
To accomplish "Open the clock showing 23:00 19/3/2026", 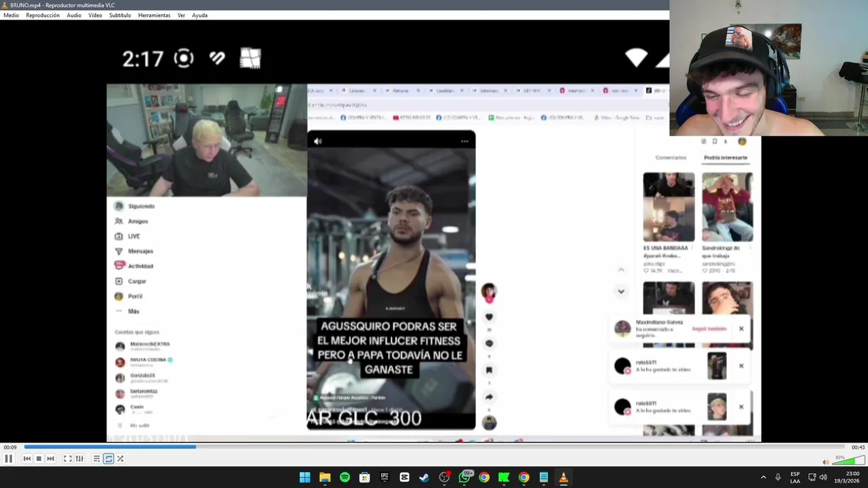I will (847, 477).
